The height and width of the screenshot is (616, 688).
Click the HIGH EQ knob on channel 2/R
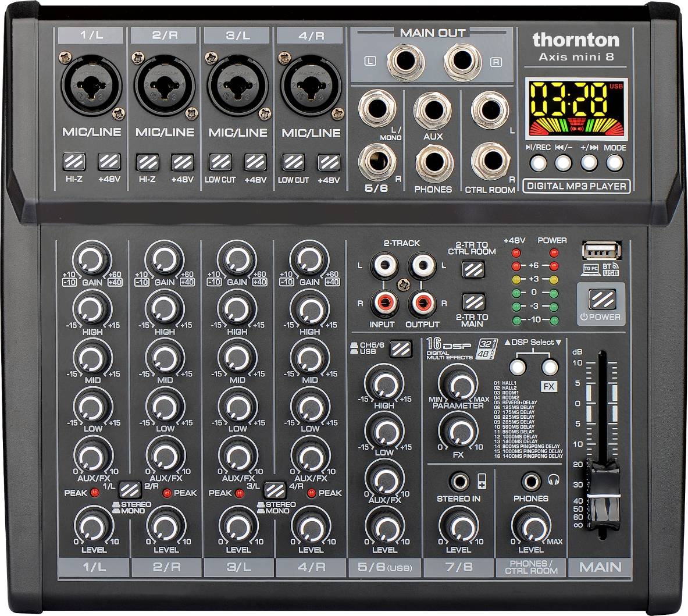pos(165,309)
